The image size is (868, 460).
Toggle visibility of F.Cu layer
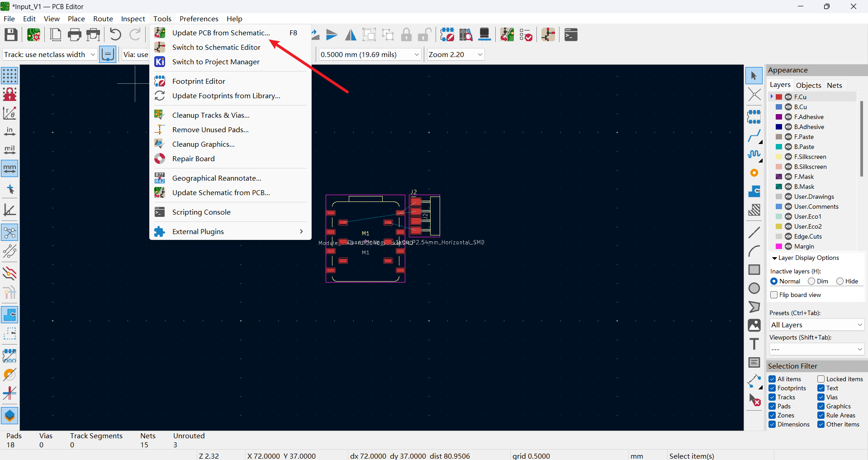click(x=788, y=97)
